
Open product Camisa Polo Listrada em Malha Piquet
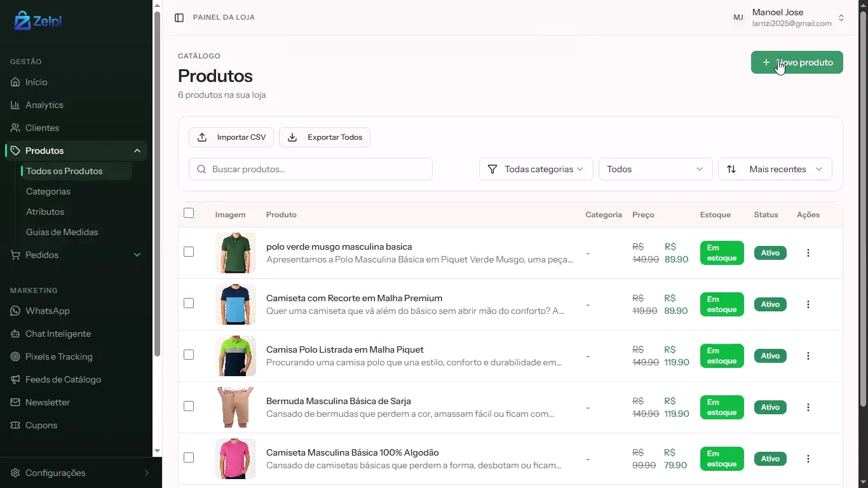(345, 349)
